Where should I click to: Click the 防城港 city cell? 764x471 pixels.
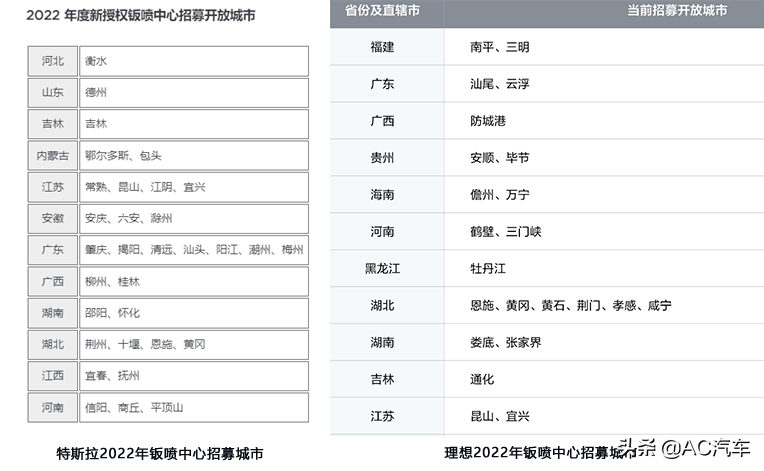click(604, 121)
